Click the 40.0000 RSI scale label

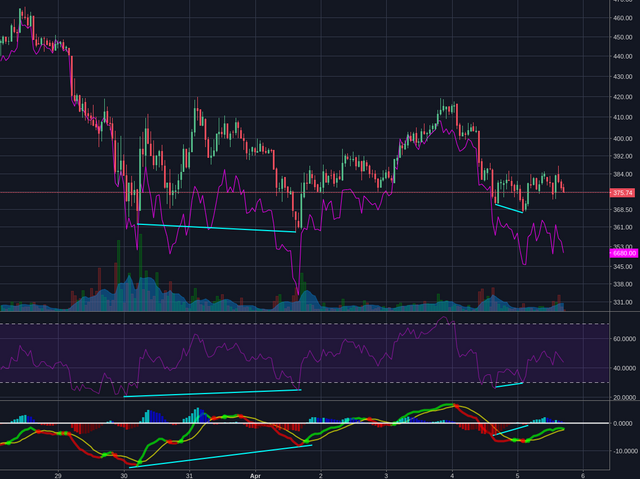pos(624,368)
